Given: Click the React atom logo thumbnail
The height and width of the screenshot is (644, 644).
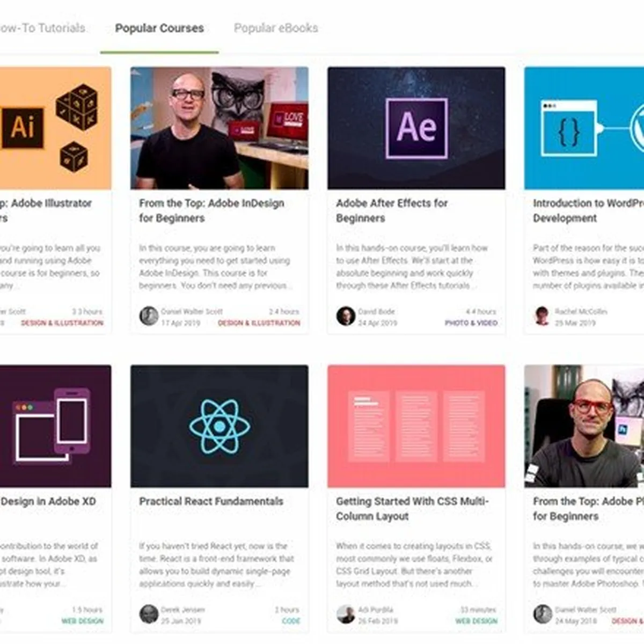Looking at the screenshot, I should tap(219, 426).
